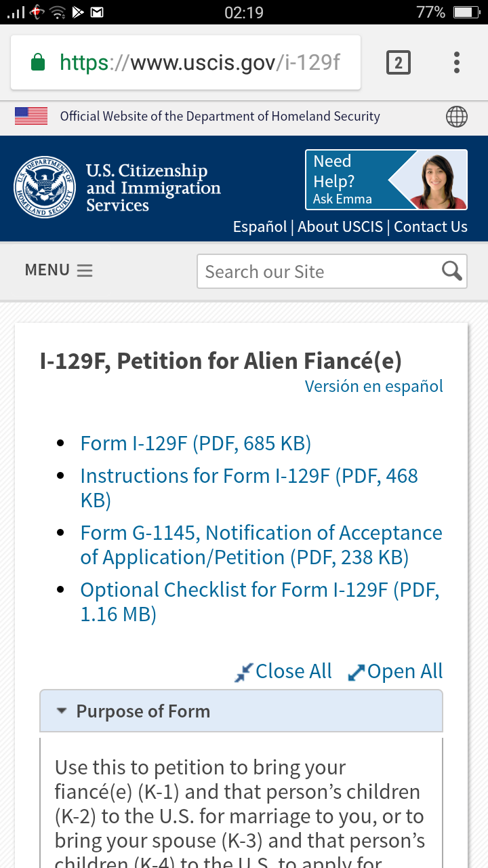Tap the green padlock security icon

(x=38, y=63)
